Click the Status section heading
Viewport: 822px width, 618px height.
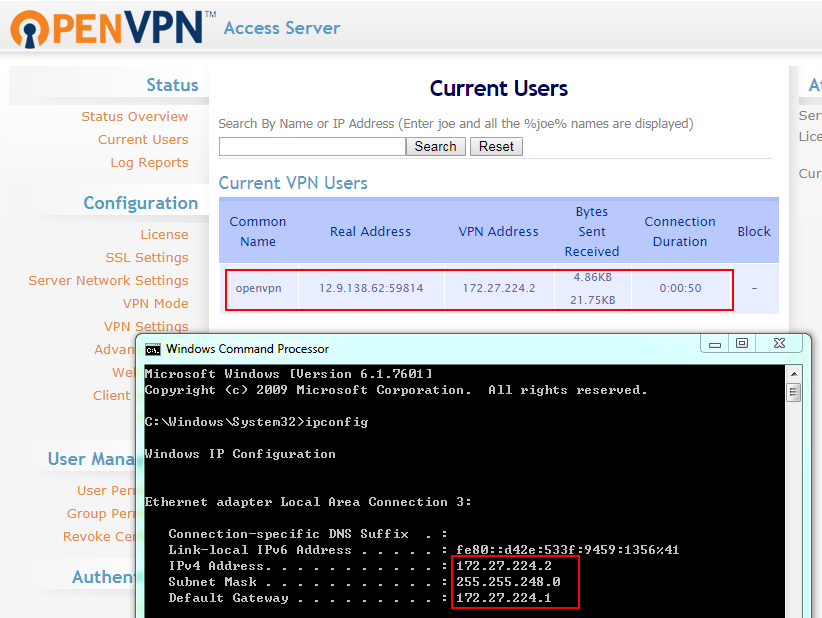coord(172,85)
